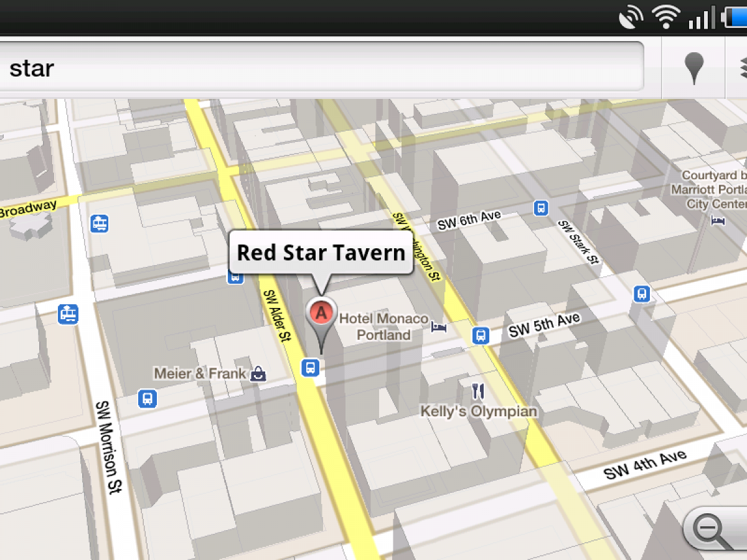Tap the 'SW Alder St' street label
Screen dimensions: 747x560
pyautogui.click(x=277, y=316)
